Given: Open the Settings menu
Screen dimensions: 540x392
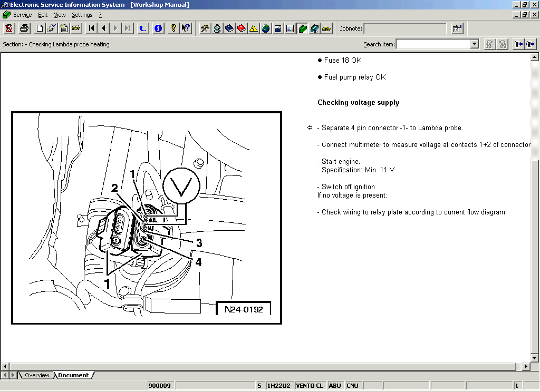Looking at the screenshot, I should click(x=82, y=15).
